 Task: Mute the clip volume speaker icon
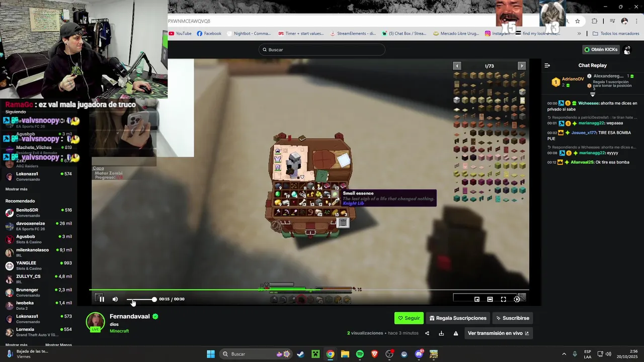[x=115, y=299]
